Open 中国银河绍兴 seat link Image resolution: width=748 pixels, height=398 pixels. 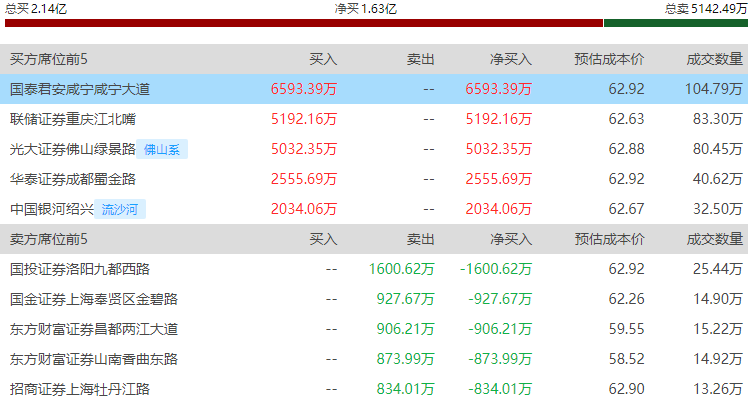(x=52, y=209)
